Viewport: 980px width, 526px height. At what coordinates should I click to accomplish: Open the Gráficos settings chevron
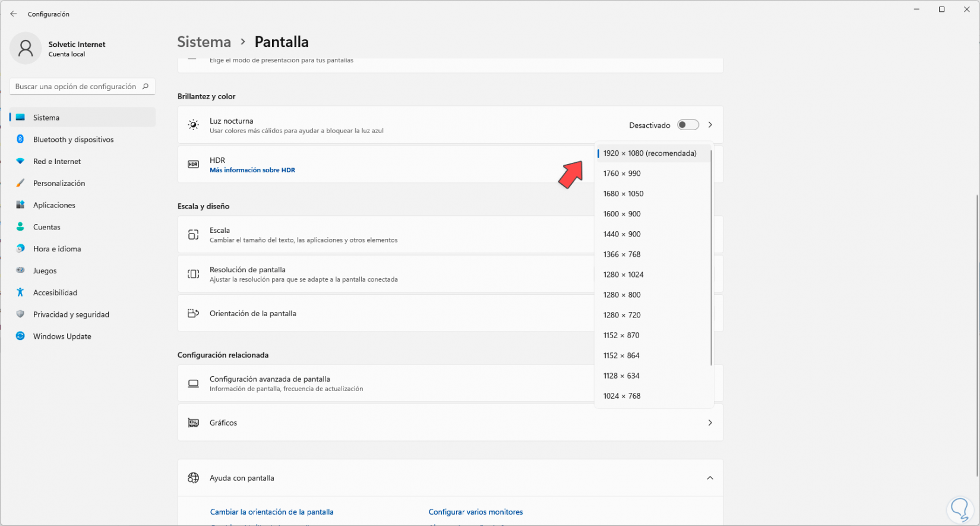click(710, 423)
